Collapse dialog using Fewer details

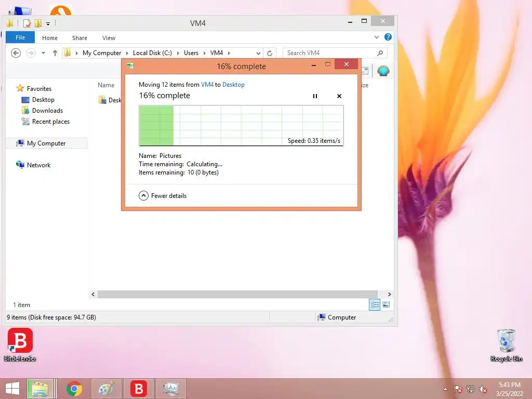coord(163,196)
